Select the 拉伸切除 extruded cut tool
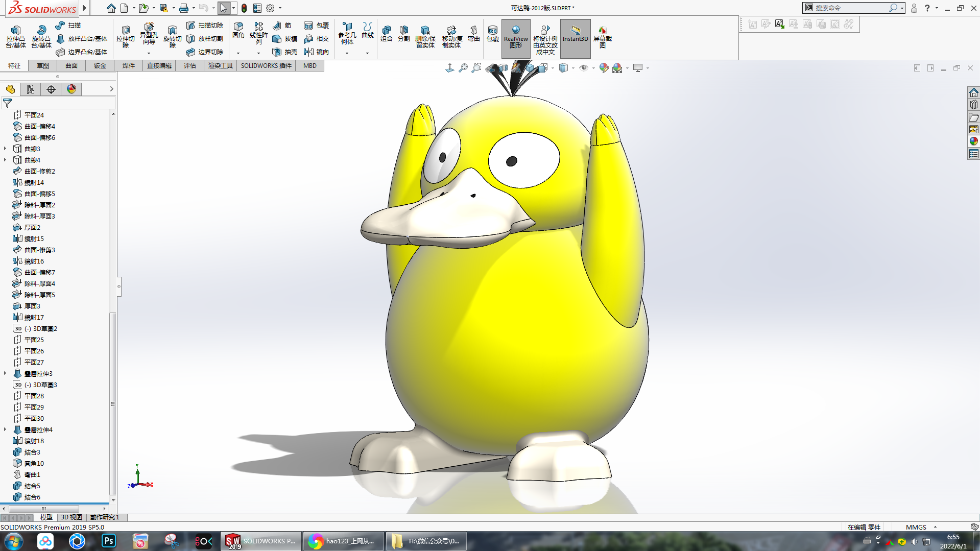Screen dimensions: 980x551 point(125,37)
